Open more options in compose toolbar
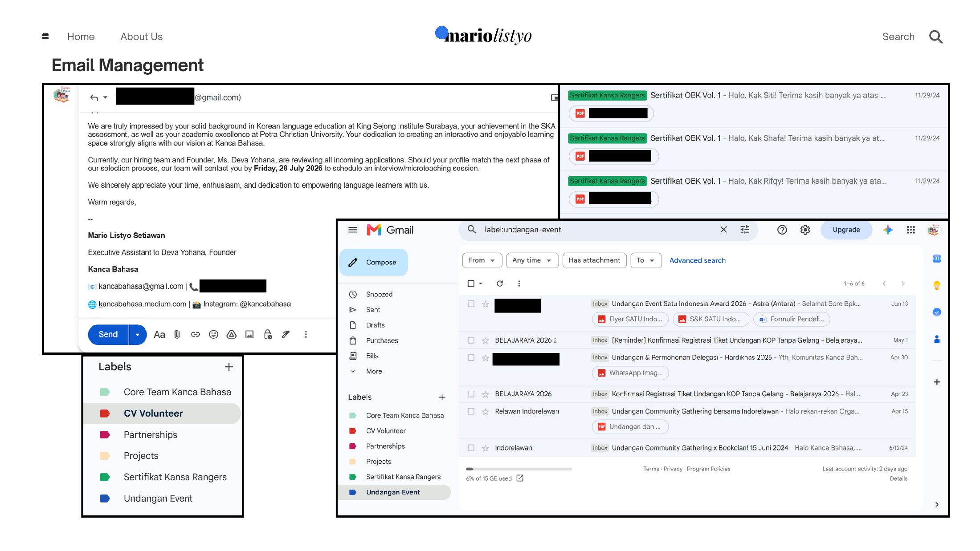 coord(306,335)
